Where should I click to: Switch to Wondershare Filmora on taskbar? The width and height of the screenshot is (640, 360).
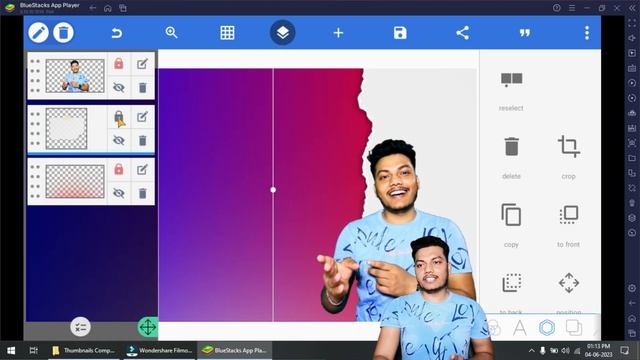click(160, 350)
